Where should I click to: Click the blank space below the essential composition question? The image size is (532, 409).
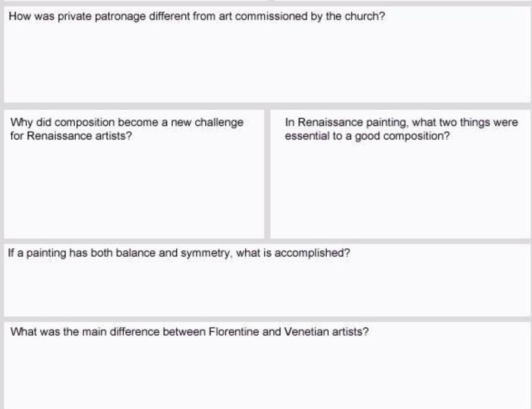click(400, 190)
